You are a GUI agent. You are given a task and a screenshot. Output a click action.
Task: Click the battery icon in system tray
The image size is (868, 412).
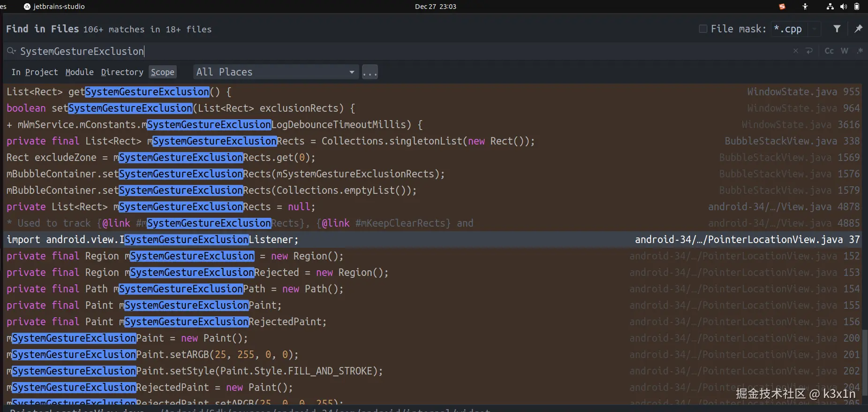(857, 7)
